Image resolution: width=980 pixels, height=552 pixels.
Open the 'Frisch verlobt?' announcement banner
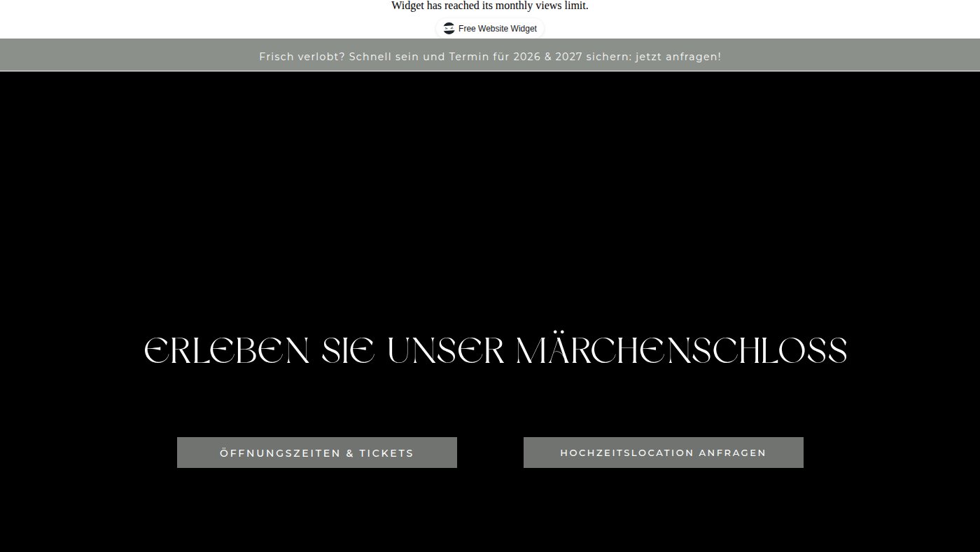click(x=490, y=56)
